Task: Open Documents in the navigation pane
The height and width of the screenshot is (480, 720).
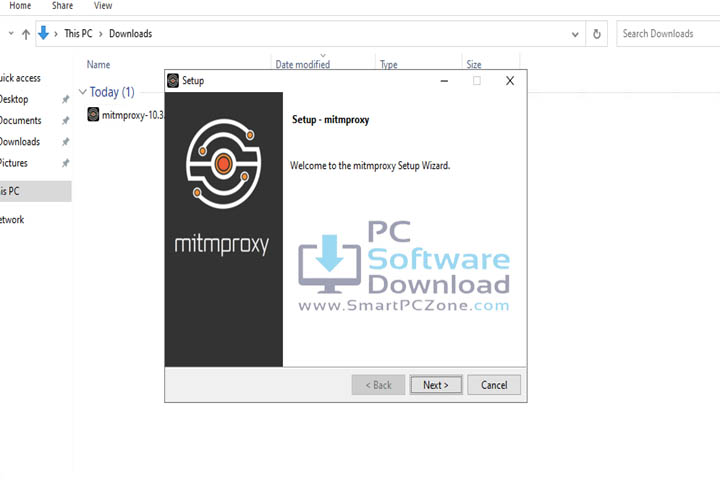Action: point(21,120)
